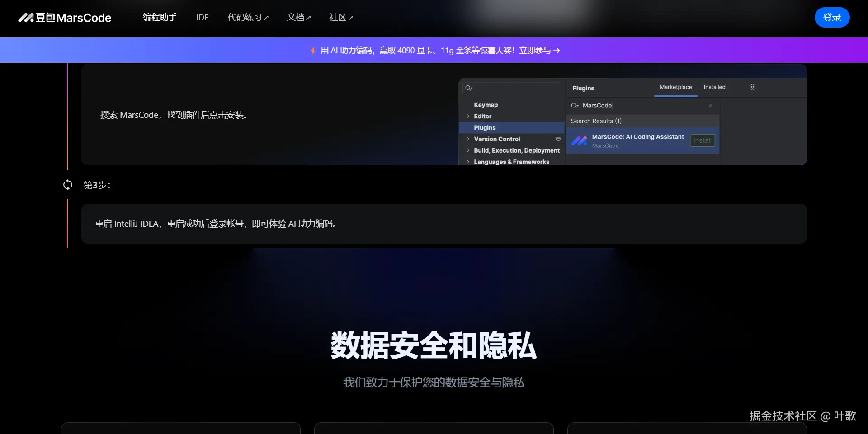This screenshot has width=868, height=434.
Task: Select Plugins in the settings tree
Action: click(x=485, y=127)
